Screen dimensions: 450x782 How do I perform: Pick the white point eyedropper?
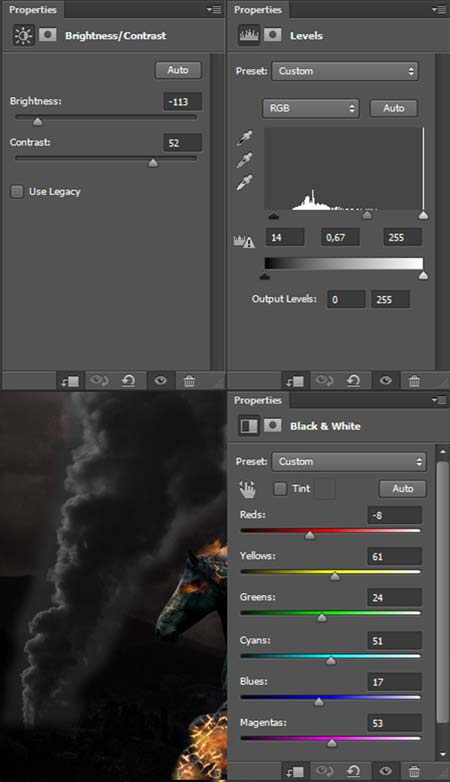244,182
